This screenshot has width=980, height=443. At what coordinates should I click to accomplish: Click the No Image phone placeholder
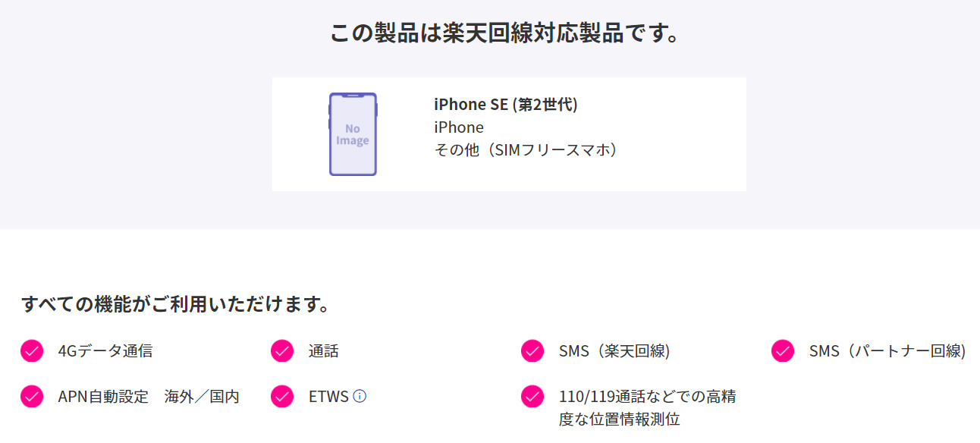[x=353, y=134]
